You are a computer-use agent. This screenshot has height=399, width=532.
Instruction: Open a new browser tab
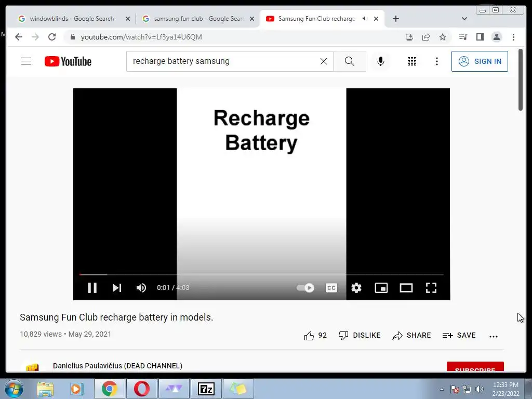pos(395,19)
